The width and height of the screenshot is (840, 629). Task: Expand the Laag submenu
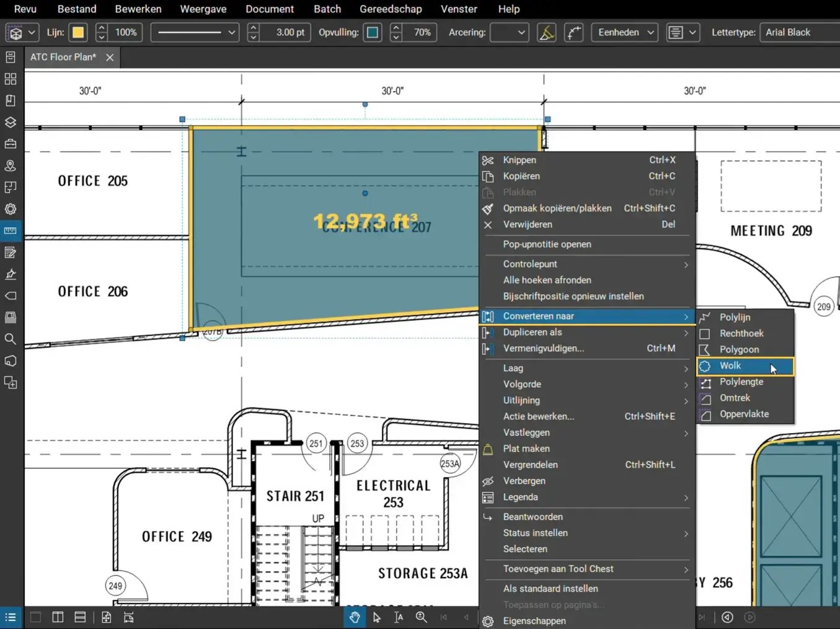click(587, 368)
